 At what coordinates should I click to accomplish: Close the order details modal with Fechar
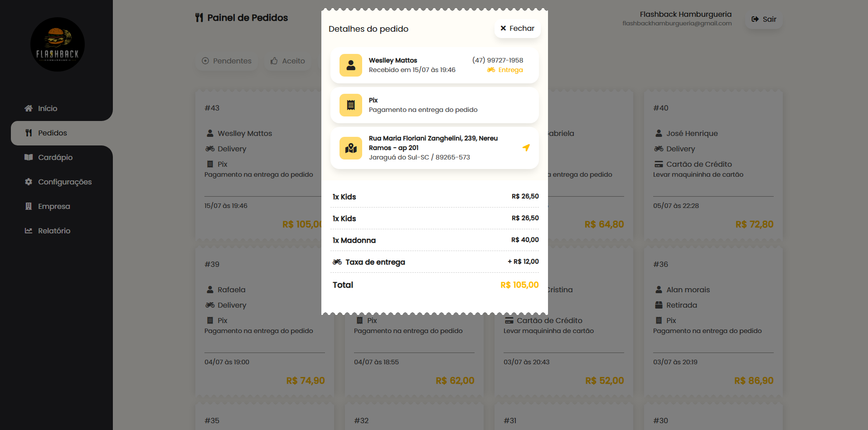[x=517, y=28]
